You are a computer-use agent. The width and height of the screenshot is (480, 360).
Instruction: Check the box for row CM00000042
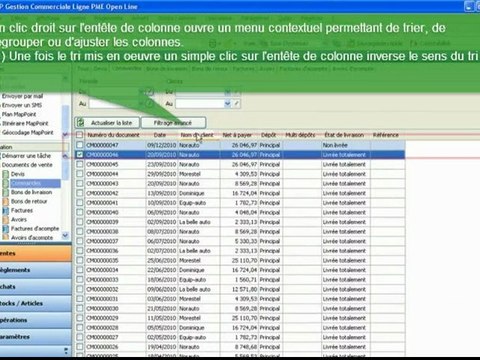pos(79,193)
